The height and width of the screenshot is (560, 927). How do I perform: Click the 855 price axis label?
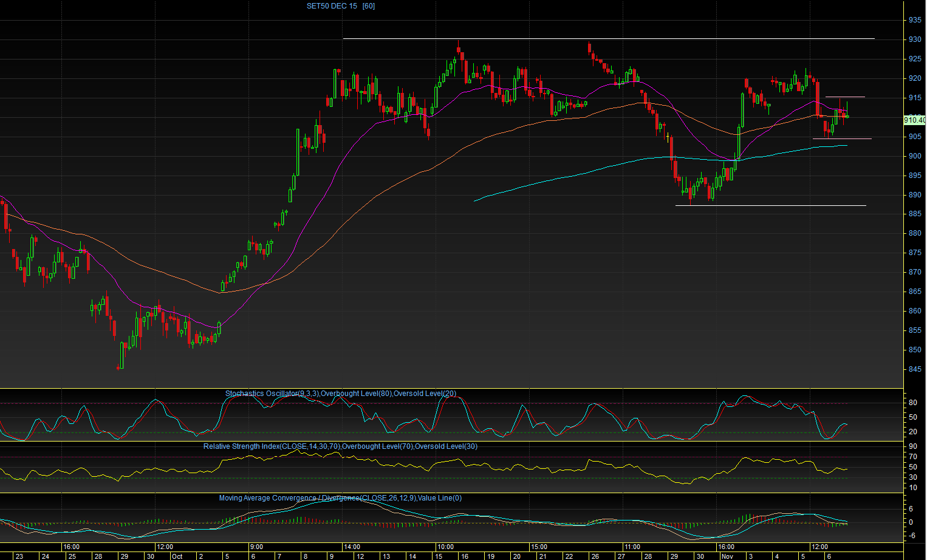point(915,330)
